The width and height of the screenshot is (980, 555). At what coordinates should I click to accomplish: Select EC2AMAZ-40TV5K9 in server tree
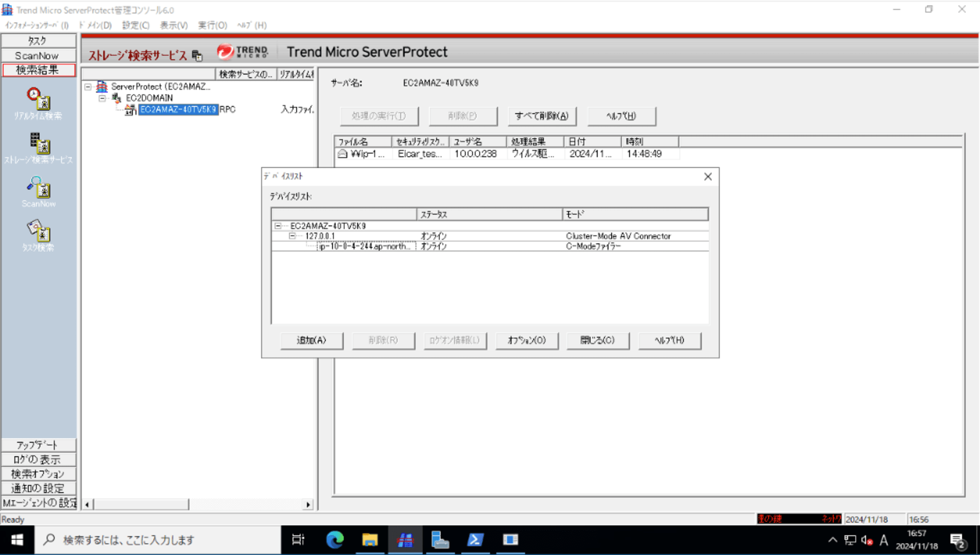click(178, 110)
